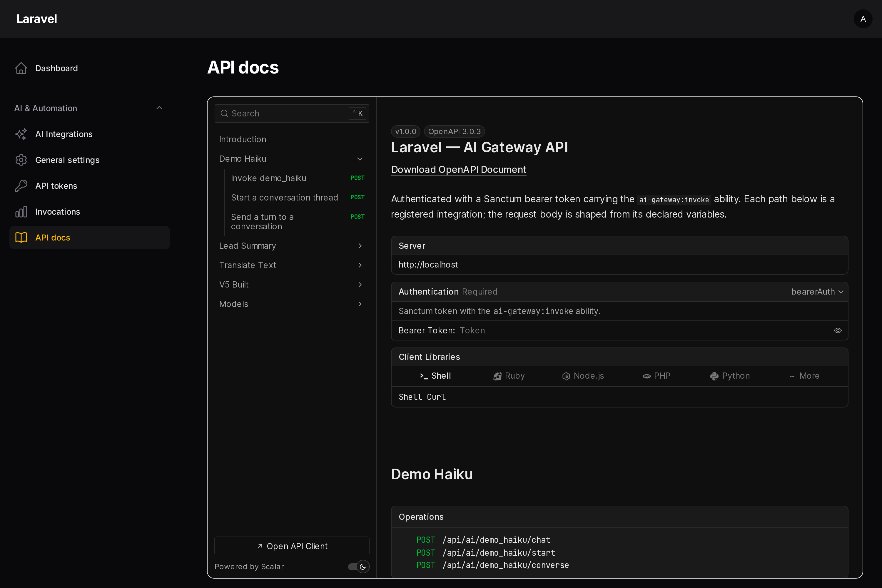This screenshot has height=588, width=882.
Task: Click the user avatar A icon
Action: click(x=863, y=19)
